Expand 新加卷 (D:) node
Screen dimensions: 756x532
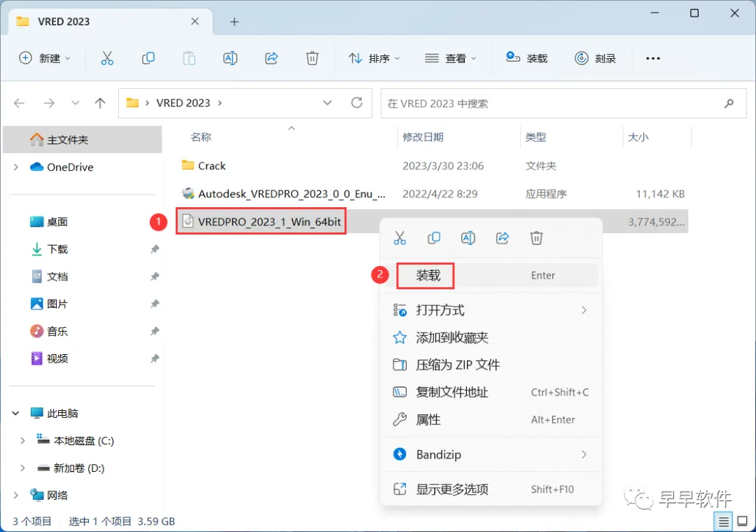(x=22, y=468)
